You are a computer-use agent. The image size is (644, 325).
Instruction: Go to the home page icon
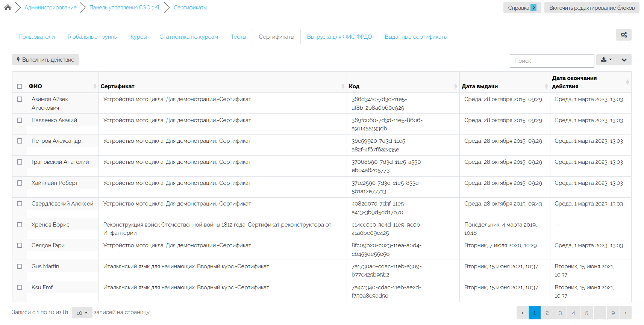[8, 8]
